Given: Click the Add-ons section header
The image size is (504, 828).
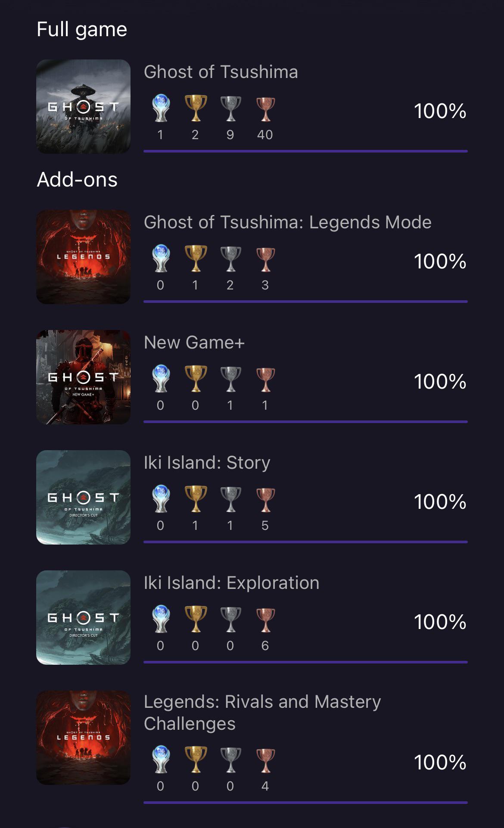Looking at the screenshot, I should (x=77, y=180).
